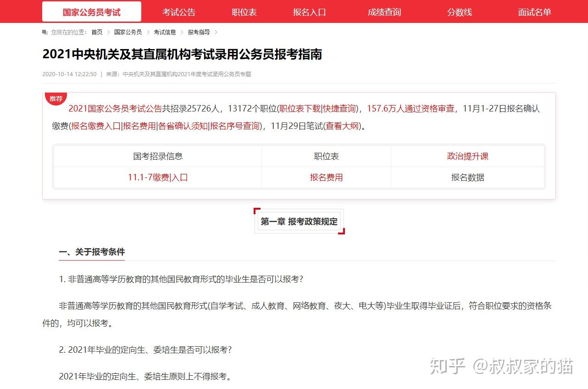
Task: Click 快捷查询 link
Action: click(x=339, y=109)
